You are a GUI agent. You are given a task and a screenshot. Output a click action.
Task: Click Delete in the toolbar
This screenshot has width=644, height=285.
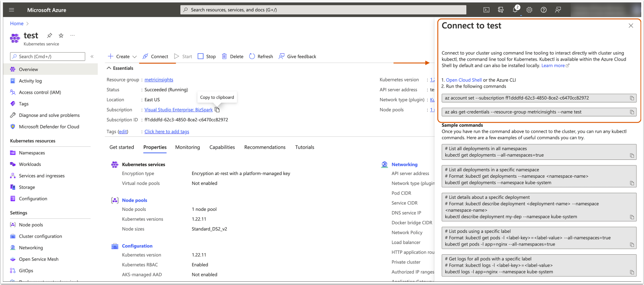tap(232, 57)
